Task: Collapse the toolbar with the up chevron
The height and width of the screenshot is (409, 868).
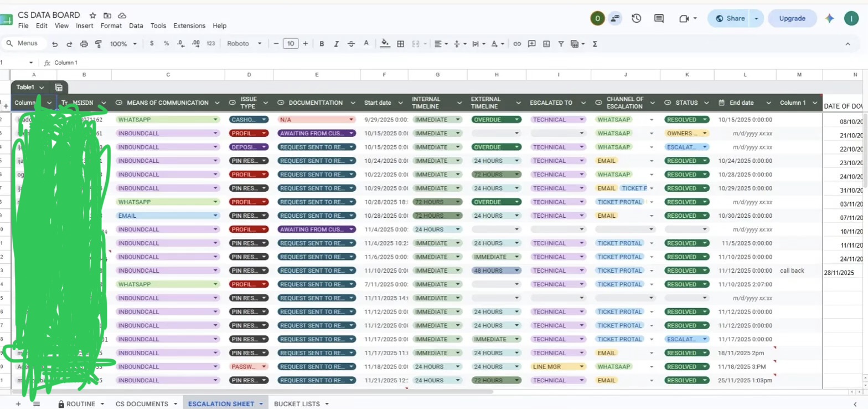Action: pos(848,44)
